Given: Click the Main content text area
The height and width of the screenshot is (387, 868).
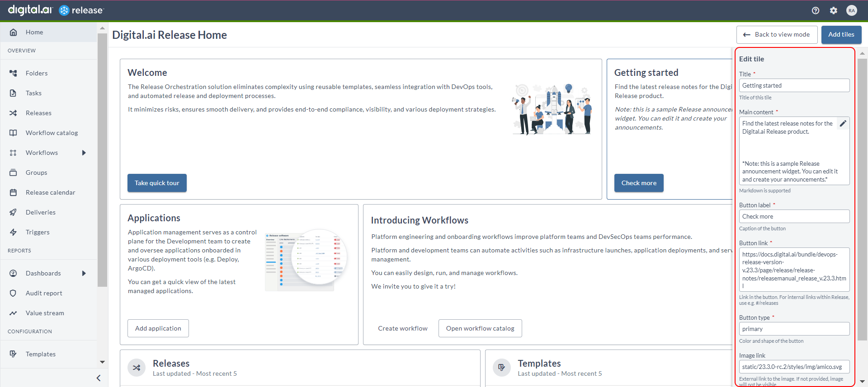Looking at the screenshot, I should click(x=794, y=151).
